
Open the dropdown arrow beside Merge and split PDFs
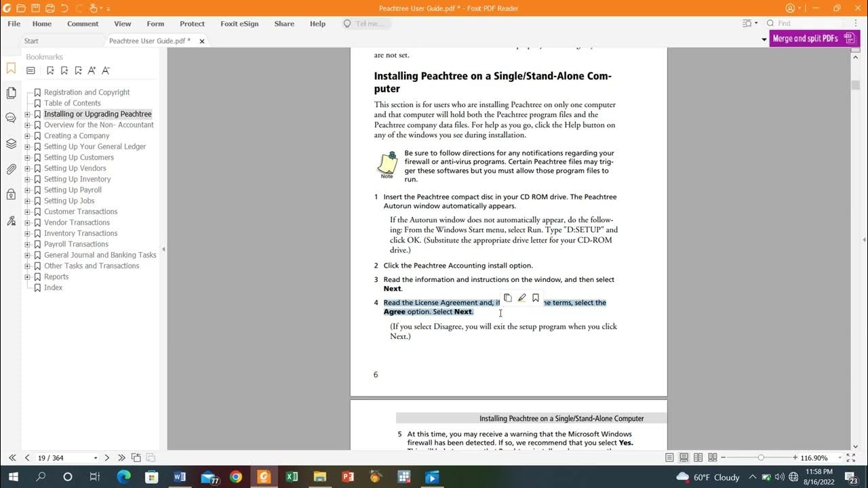[x=765, y=39]
